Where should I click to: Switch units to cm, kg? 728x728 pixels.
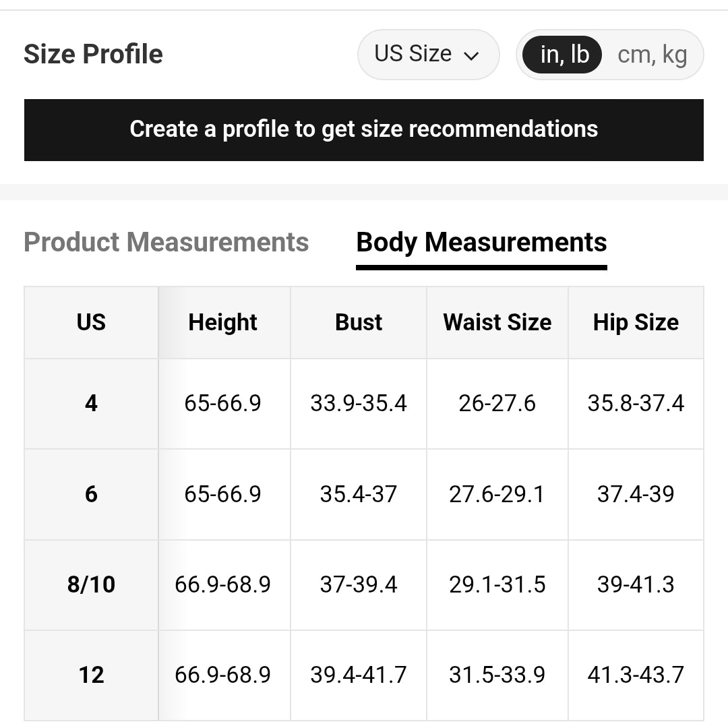(653, 55)
